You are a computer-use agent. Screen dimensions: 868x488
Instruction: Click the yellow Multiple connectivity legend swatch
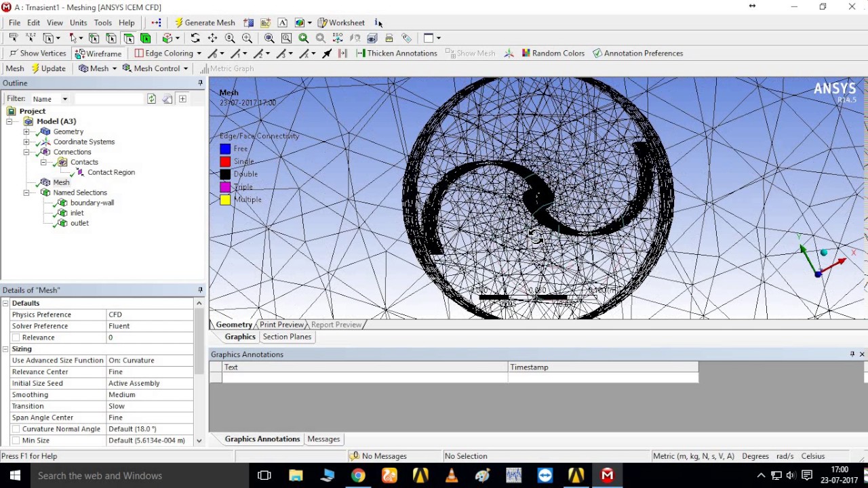point(225,199)
